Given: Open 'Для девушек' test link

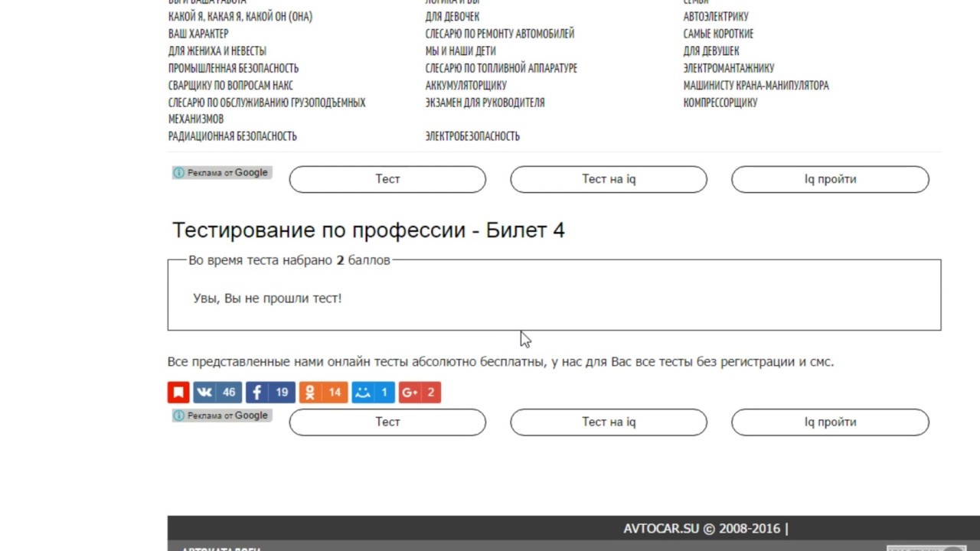Looking at the screenshot, I should coord(711,51).
